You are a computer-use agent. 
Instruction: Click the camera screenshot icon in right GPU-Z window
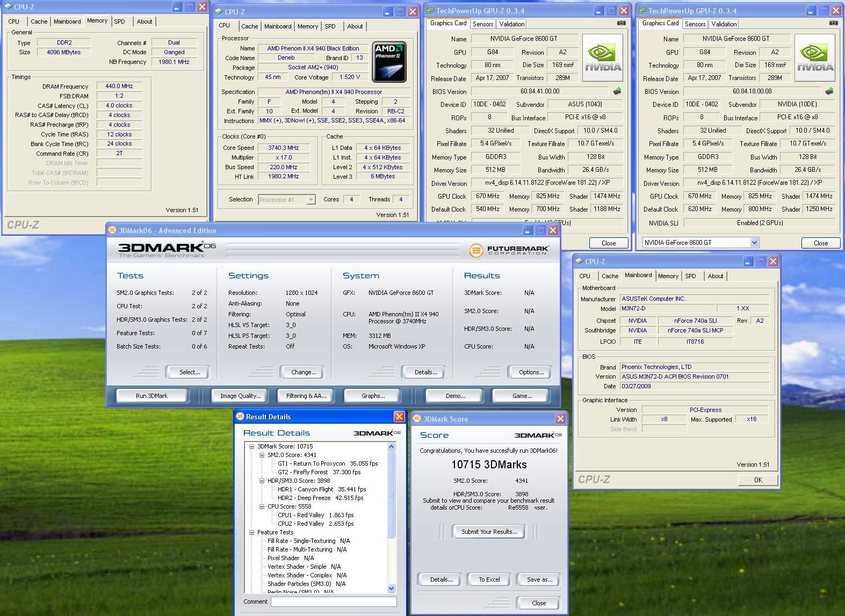tap(833, 23)
